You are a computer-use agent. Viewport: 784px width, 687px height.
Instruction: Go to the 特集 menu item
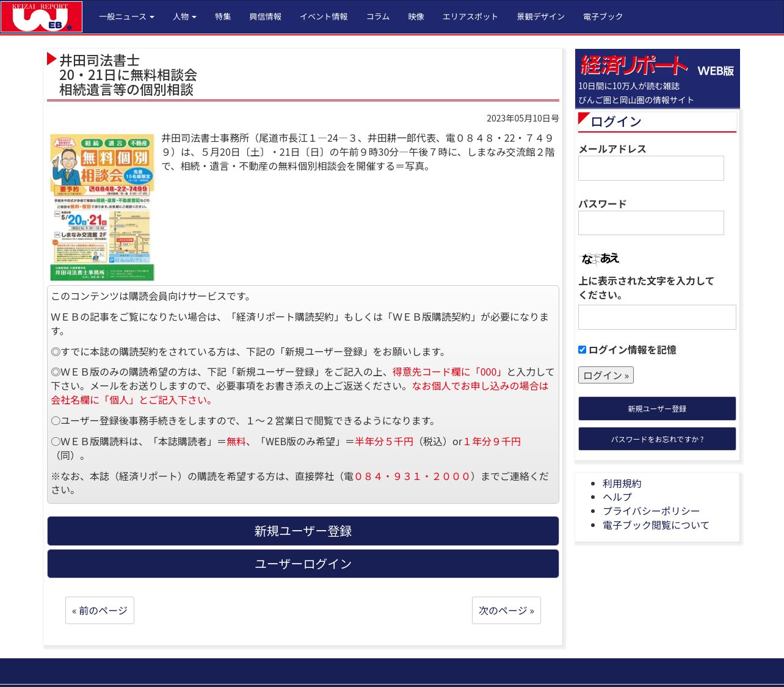click(x=223, y=16)
